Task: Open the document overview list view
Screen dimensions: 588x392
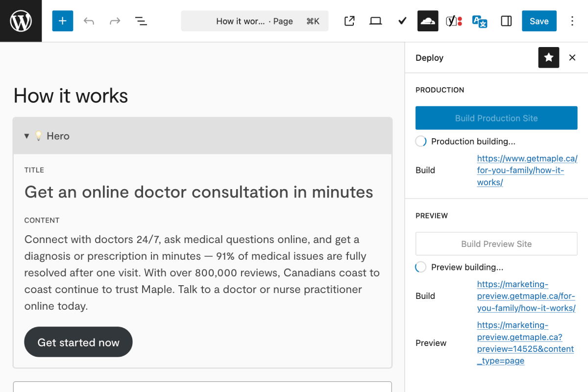Action: pos(141,21)
